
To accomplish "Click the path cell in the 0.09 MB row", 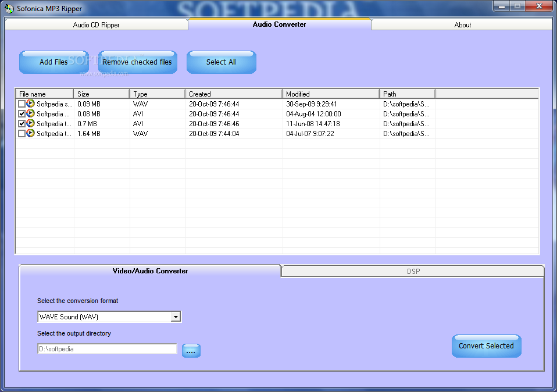I will (406, 104).
